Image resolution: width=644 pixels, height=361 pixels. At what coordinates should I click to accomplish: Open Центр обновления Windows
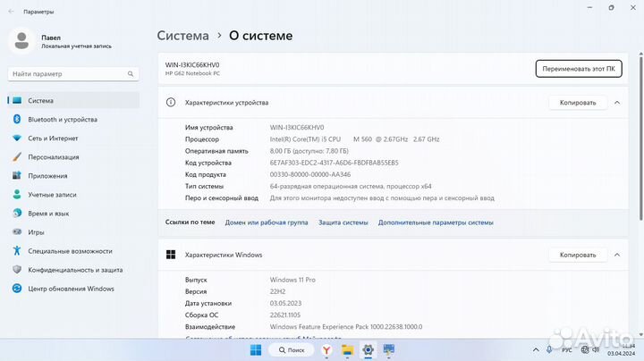tap(73, 290)
